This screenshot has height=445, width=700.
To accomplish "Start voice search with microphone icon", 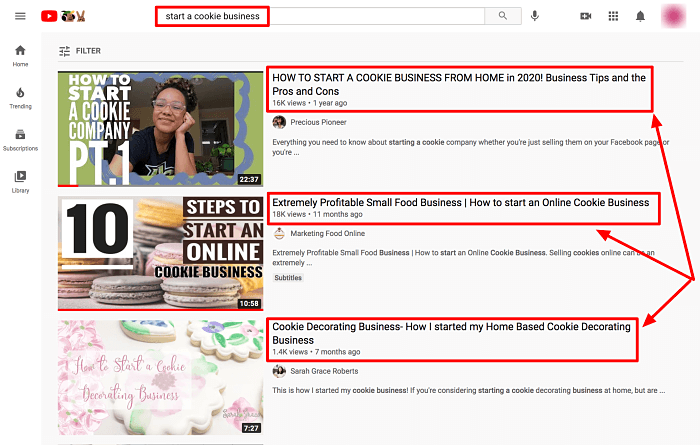I will pyautogui.click(x=534, y=16).
